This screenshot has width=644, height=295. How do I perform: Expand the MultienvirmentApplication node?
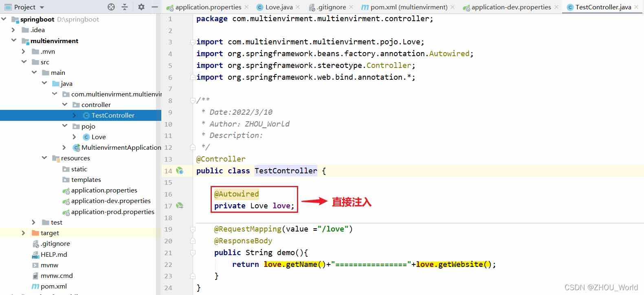(64, 147)
